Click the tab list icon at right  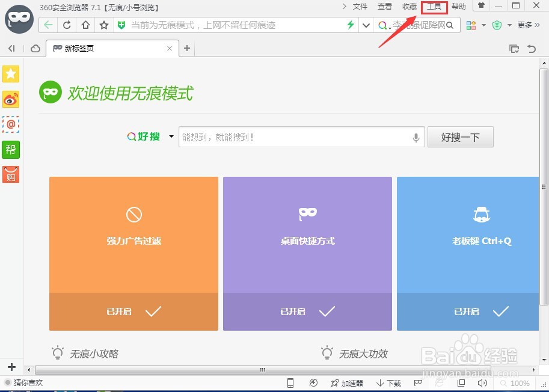514,48
